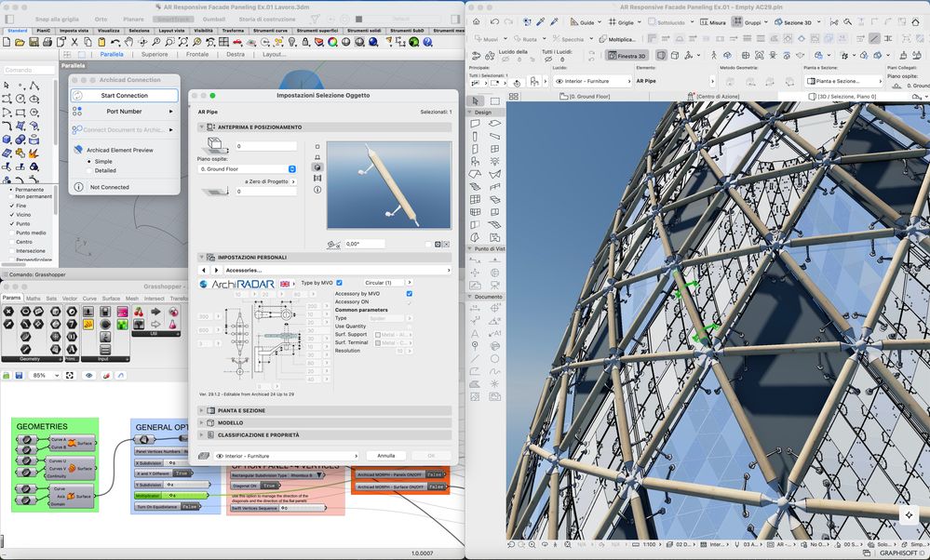Click Grasshopper's eye preview icon

click(90, 375)
